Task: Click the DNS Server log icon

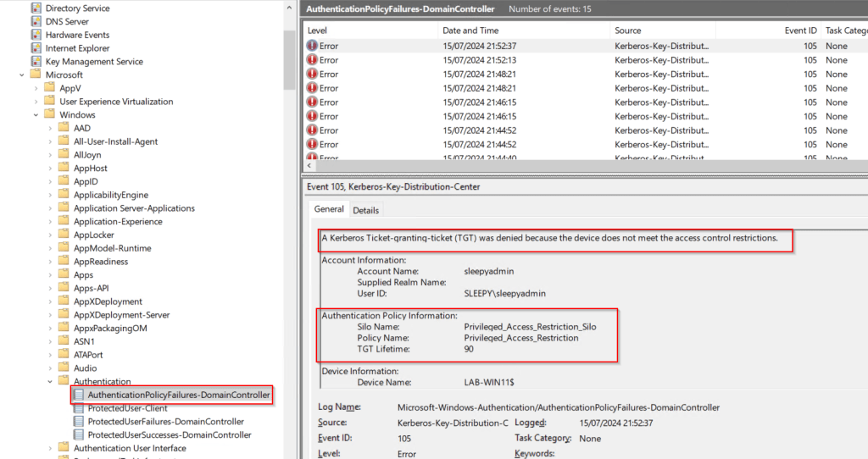Action: (36, 21)
